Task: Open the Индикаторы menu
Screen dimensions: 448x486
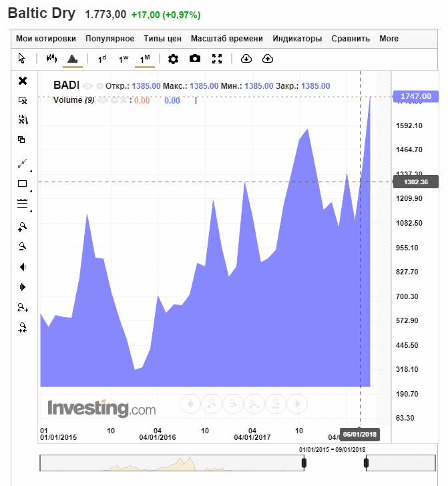Action: click(x=297, y=39)
